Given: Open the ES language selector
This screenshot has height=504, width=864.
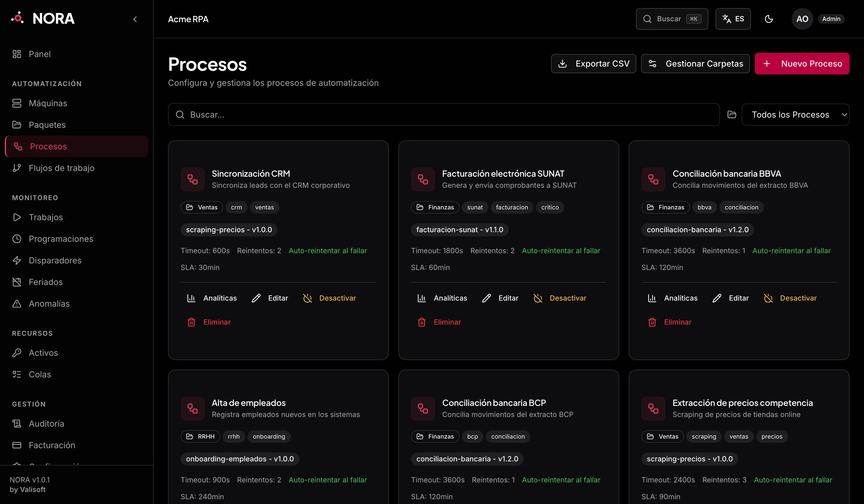Looking at the screenshot, I should pos(733,19).
